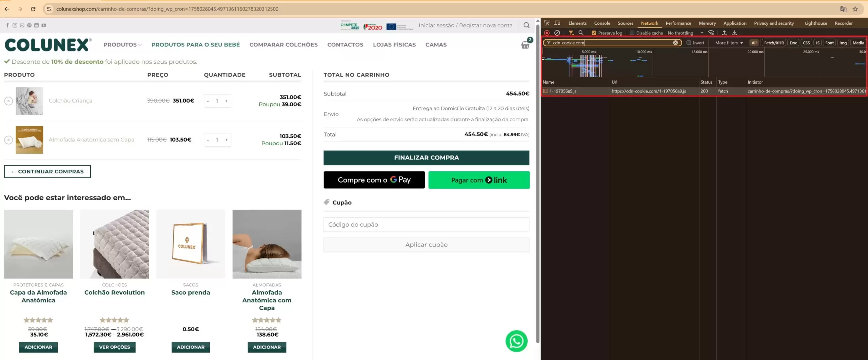
Task: Tick the Invert filter checkbox
Action: pyautogui.click(x=689, y=43)
